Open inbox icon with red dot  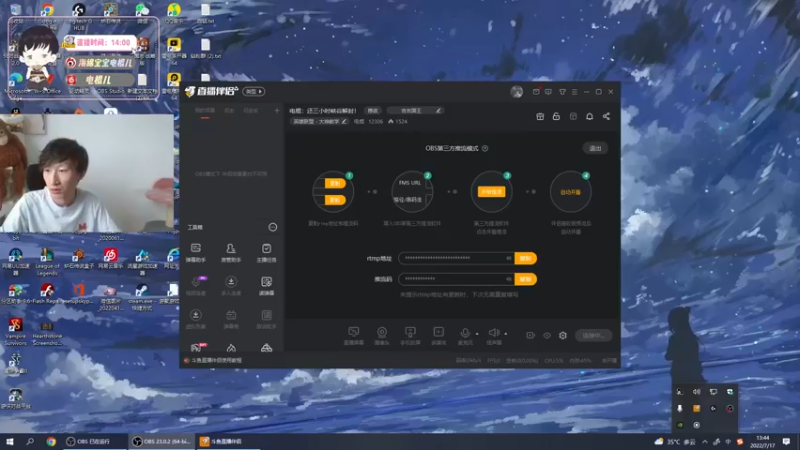tap(536, 92)
